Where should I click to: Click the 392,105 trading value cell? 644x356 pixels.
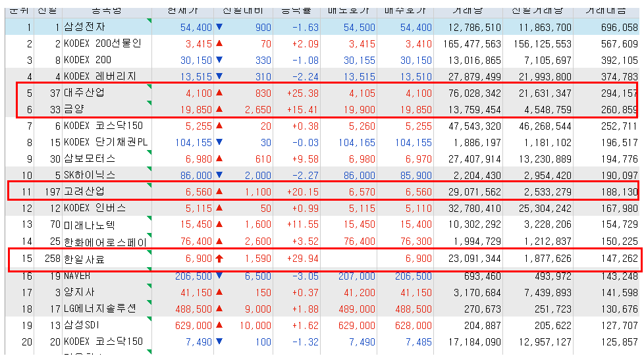click(619, 61)
